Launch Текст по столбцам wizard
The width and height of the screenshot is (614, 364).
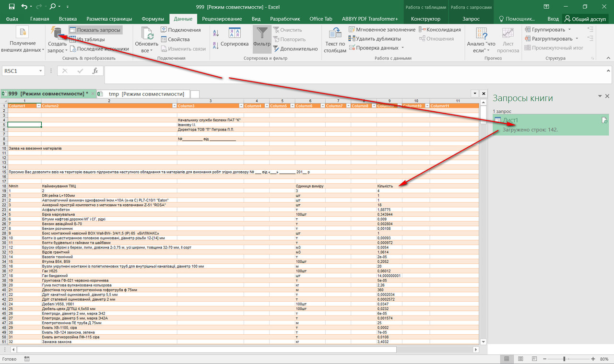pyautogui.click(x=335, y=40)
